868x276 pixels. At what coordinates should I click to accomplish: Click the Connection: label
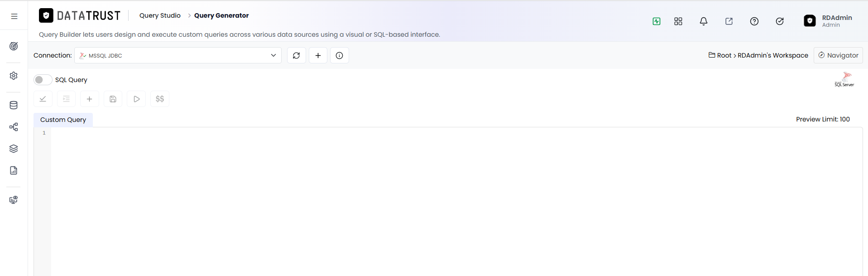(53, 55)
